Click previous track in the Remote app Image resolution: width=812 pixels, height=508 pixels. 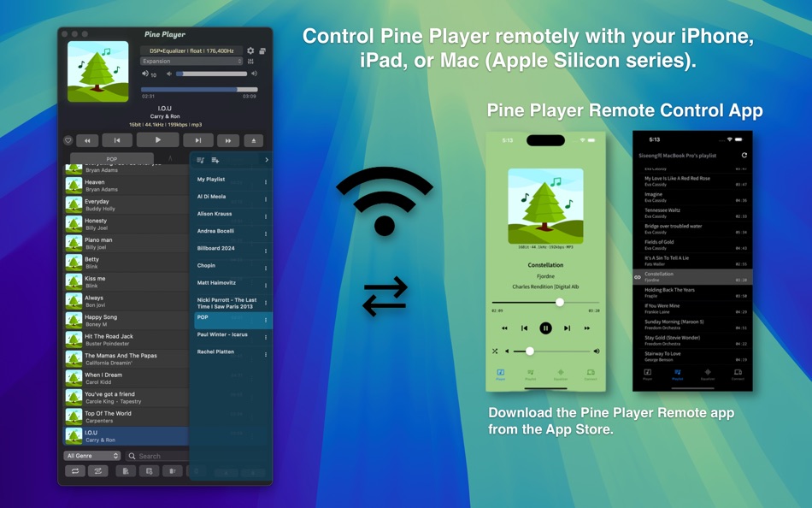524,328
